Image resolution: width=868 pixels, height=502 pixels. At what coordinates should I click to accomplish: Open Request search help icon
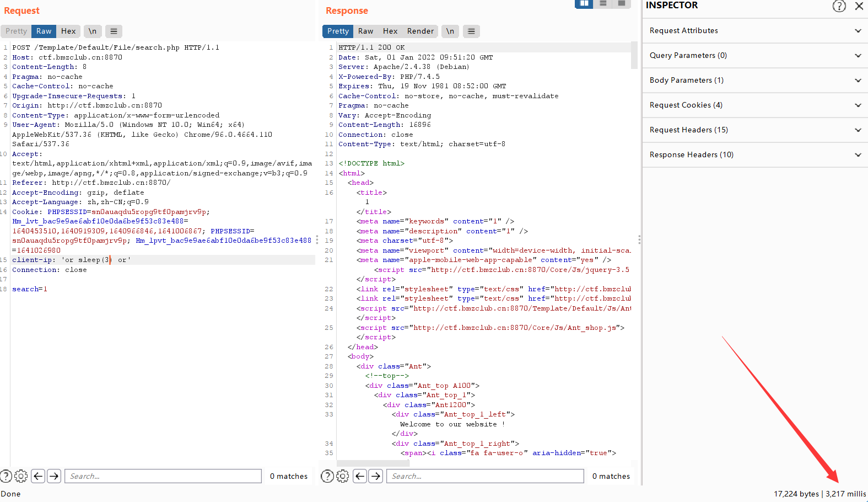point(6,476)
